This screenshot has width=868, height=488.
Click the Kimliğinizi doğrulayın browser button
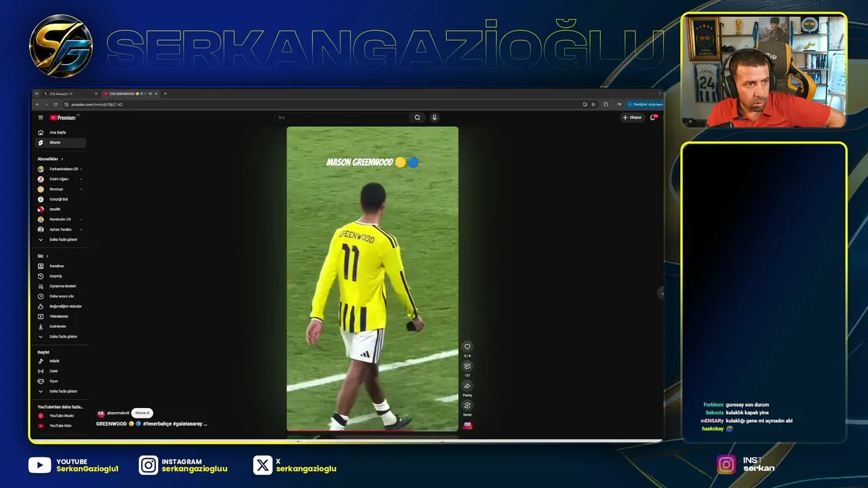(645, 104)
